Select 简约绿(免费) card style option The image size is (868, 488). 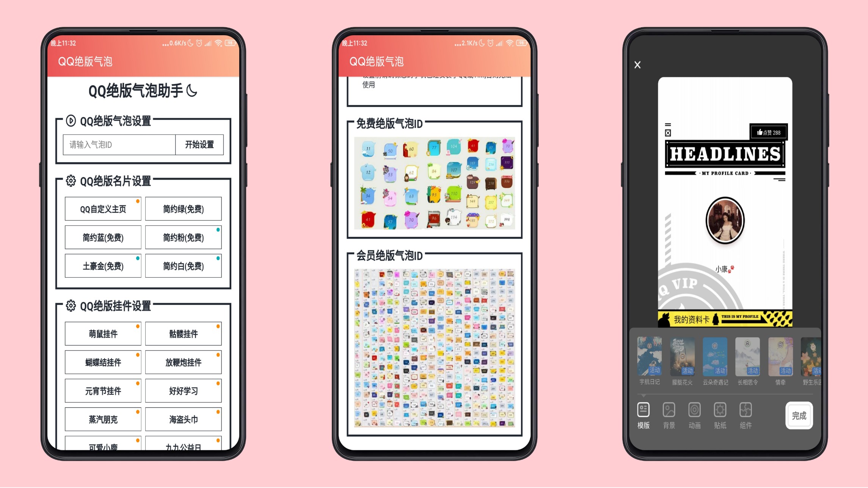(182, 210)
